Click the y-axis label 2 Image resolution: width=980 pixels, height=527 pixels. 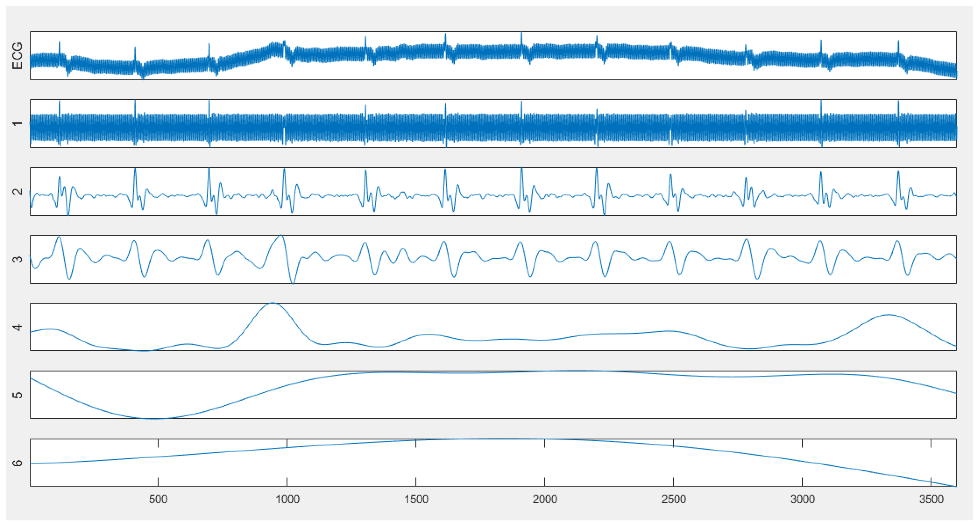click(17, 192)
